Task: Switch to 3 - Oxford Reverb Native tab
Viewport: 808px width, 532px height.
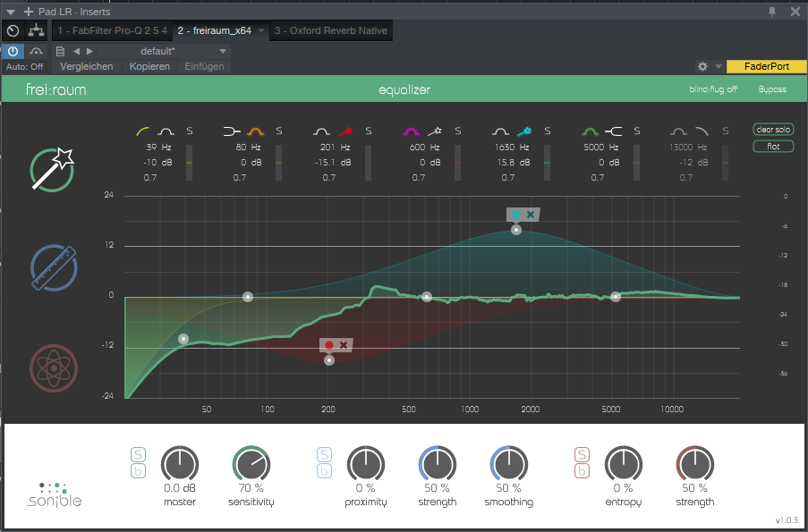Action: coord(331,31)
